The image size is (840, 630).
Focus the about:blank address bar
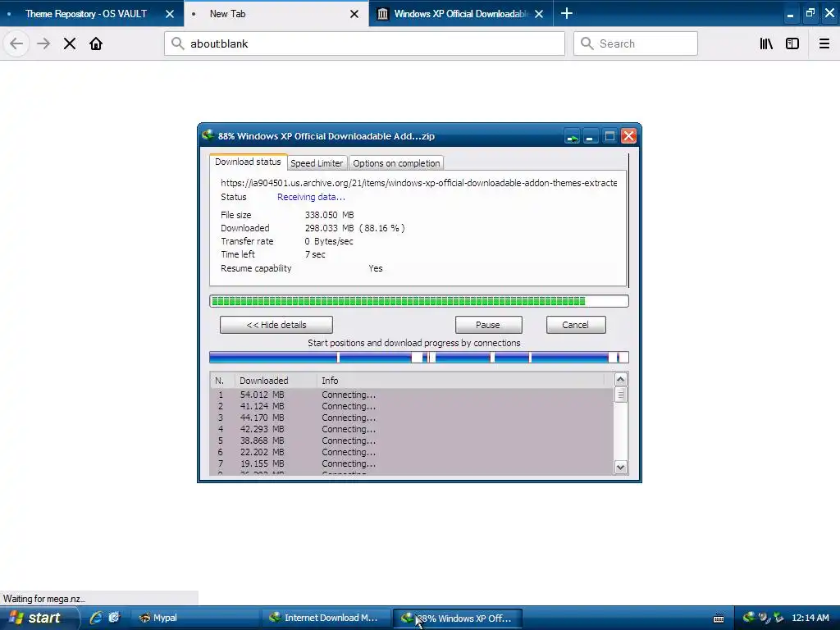click(364, 43)
